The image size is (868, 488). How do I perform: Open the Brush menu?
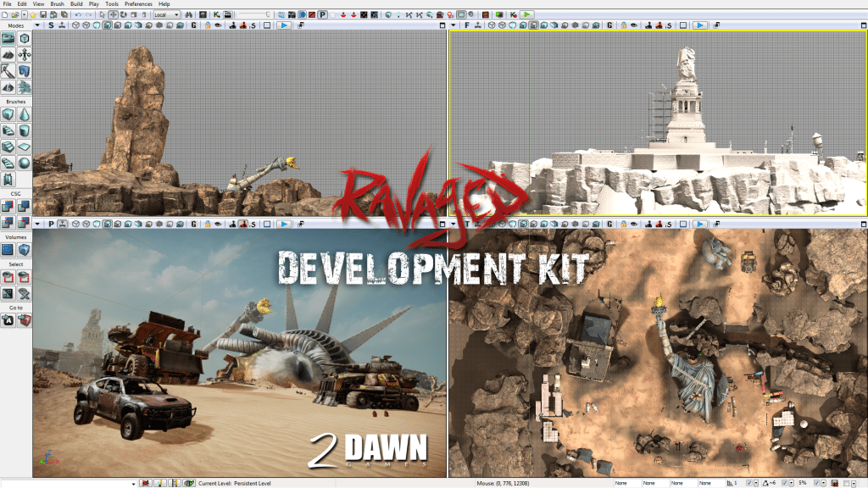pyautogui.click(x=57, y=4)
